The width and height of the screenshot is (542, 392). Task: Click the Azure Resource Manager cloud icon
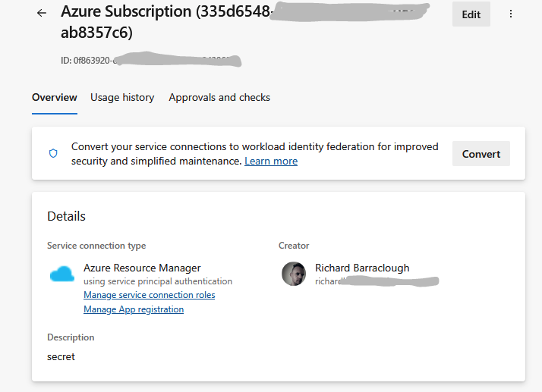(62, 274)
